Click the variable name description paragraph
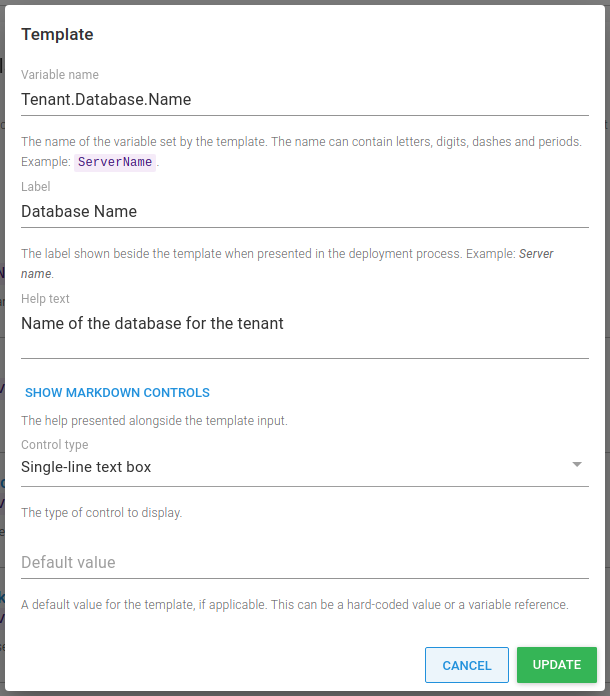This screenshot has width=610, height=696. coord(301,142)
